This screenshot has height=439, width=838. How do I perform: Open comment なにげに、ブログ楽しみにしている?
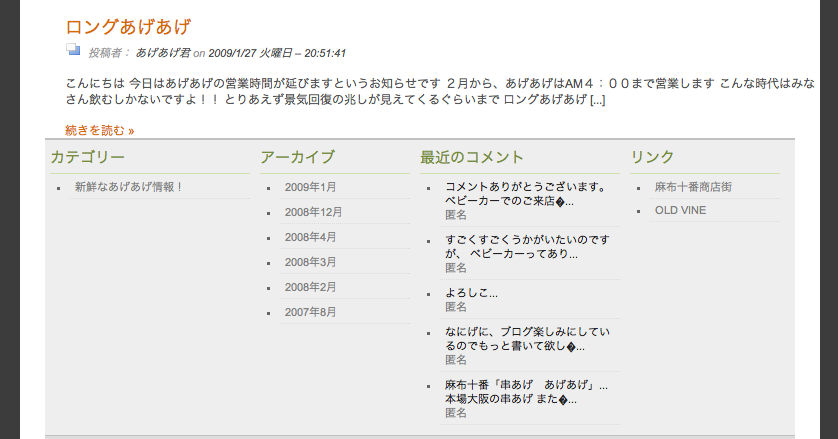click(527, 338)
